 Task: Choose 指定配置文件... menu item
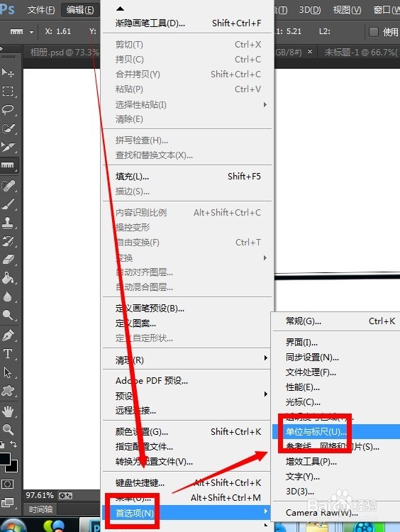(187, 446)
